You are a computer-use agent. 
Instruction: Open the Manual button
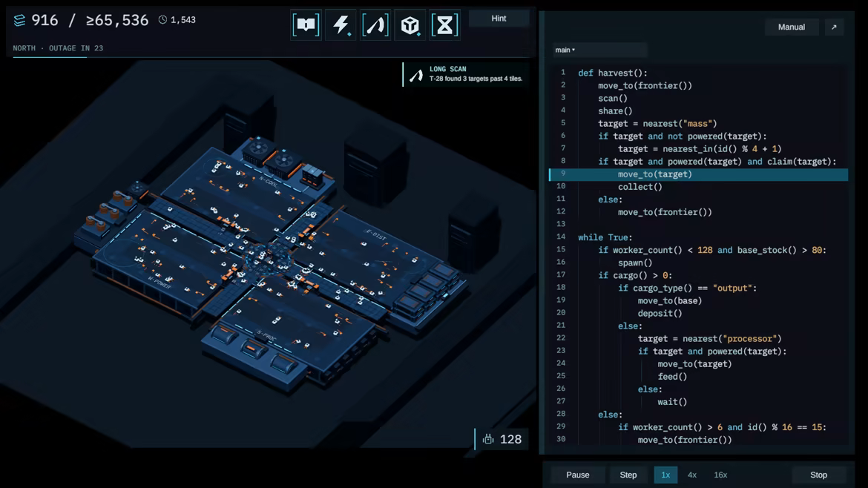[792, 27]
